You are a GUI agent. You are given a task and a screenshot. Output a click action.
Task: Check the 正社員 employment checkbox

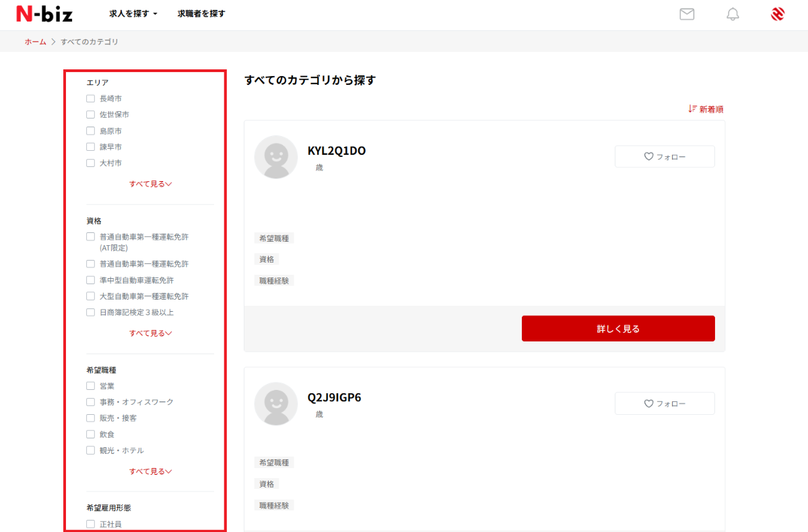tap(90, 524)
